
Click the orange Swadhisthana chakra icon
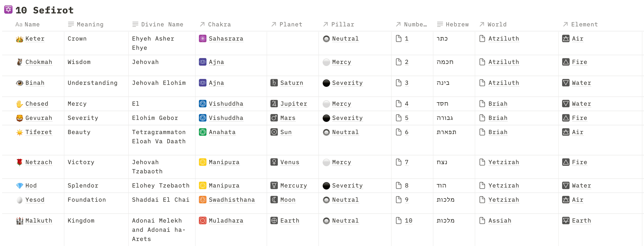[202, 200]
